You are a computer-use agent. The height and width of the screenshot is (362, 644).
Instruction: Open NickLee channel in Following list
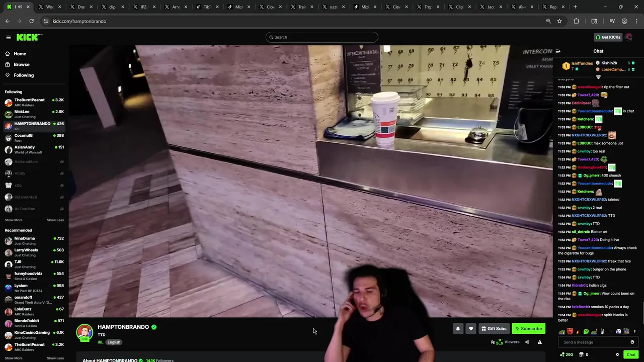(34, 114)
